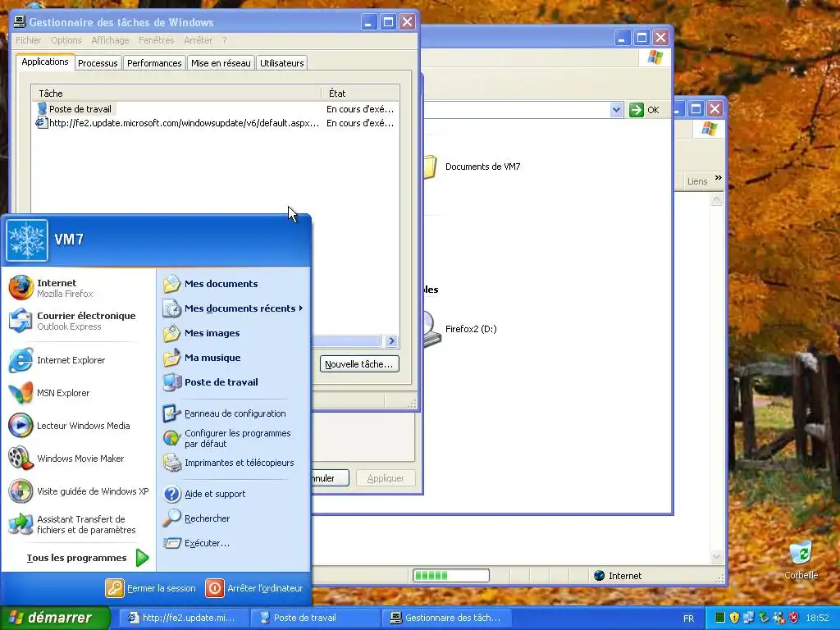Open the Exécuter dialog
Screen dimensions: 840x630
(234, 543)
